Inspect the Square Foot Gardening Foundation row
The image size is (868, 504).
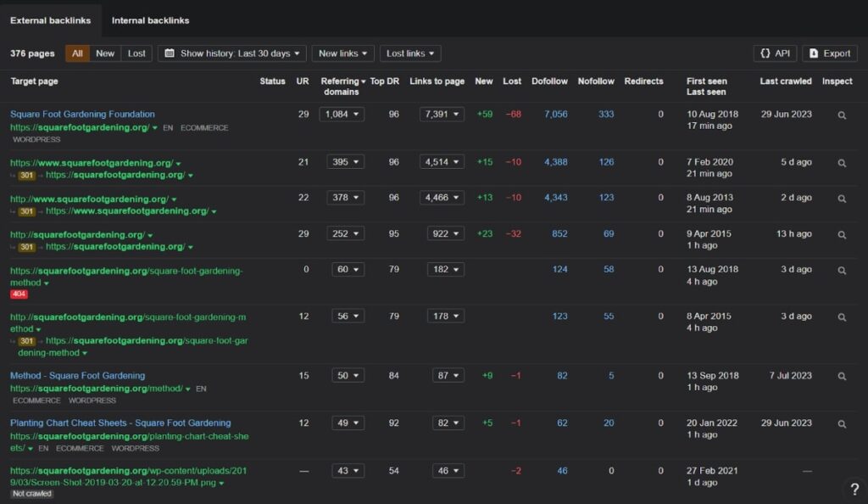[842, 115]
